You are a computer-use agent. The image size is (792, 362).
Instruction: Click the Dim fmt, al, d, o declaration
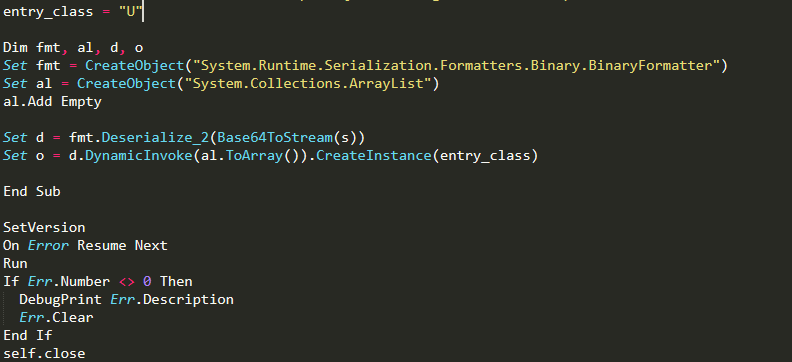73,48
